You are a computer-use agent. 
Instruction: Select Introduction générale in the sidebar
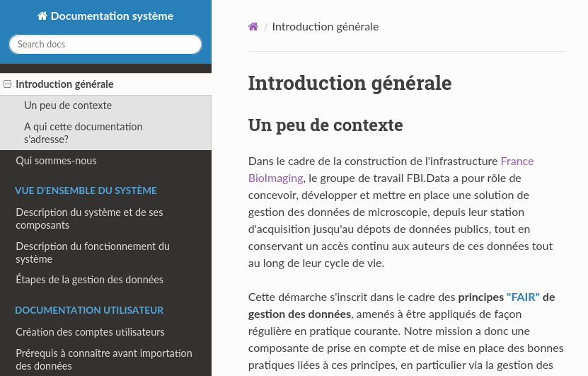(64, 84)
